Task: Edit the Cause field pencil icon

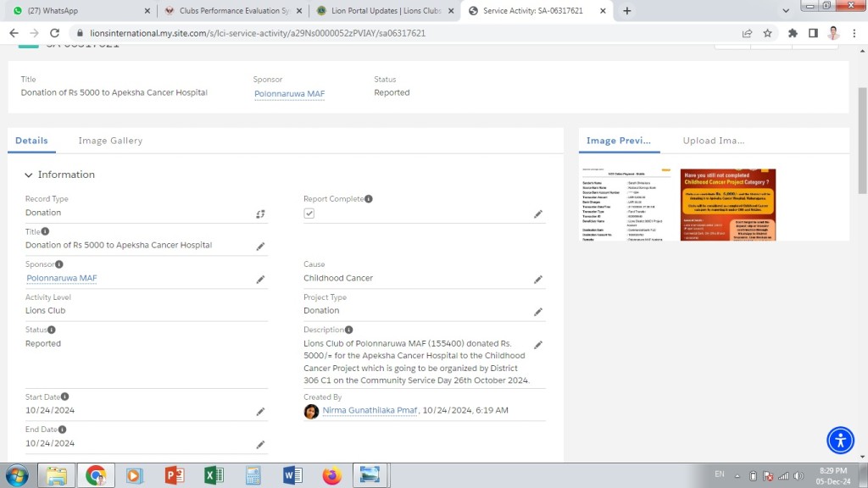Action: pyautogui.click(x=538, y=280)
